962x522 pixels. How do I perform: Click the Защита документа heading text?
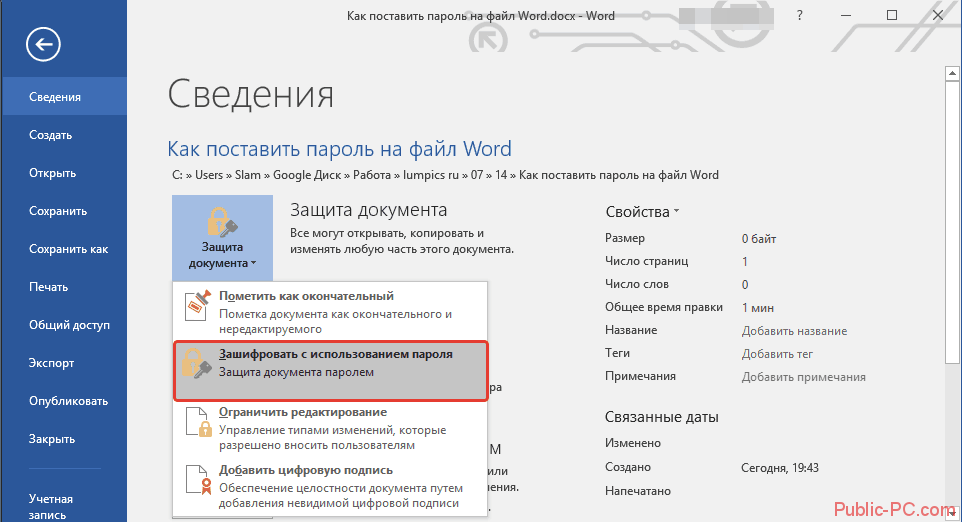click(x=368, y=210)
